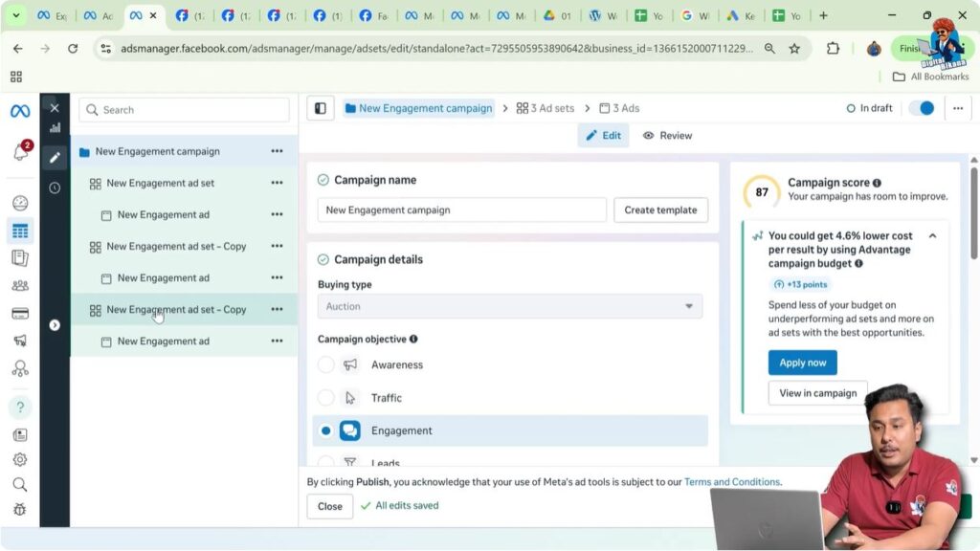This screenshot has height=551, width=980.
Task: Click the Create template button
Action: coord(660,210)
